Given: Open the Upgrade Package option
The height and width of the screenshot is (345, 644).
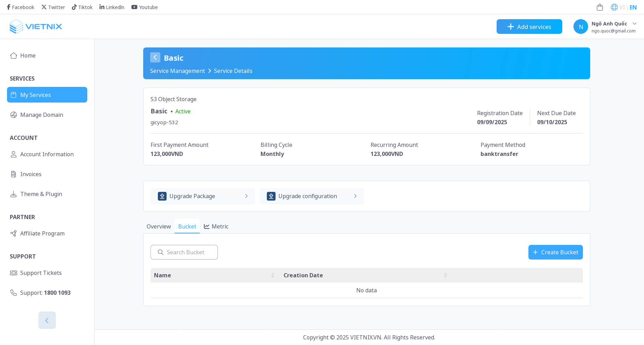Looking at the screenshot, I should [203, 196].
